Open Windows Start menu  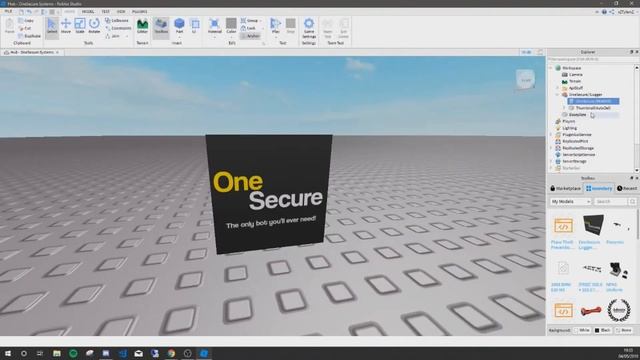[8, 353]
